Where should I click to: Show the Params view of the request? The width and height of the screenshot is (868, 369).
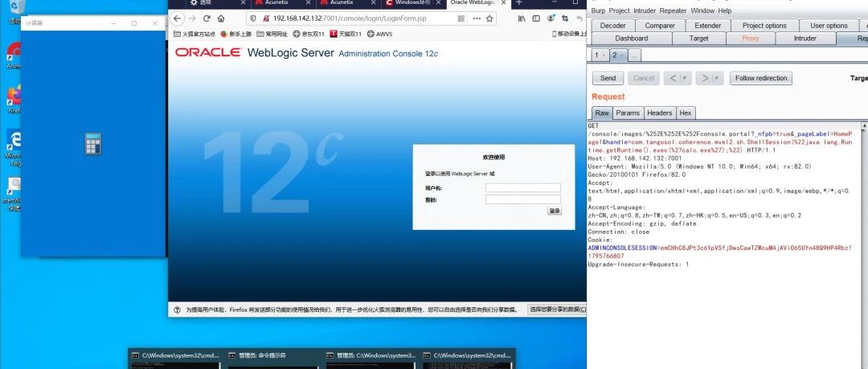point(627,113)
